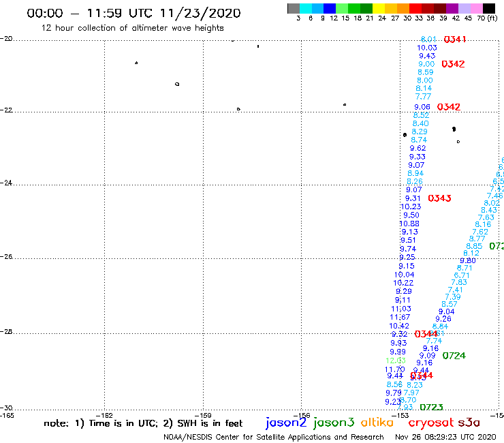
Task: Click the lavender legend swatch
Action: click(x=464, y=8)
